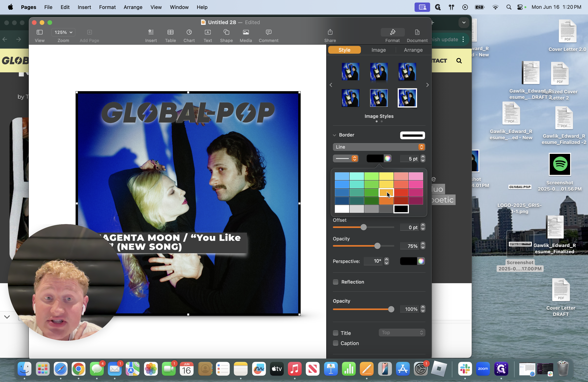Switch to the Image tab
Viewport: 588px width, 382px height.
click(379, 50)
